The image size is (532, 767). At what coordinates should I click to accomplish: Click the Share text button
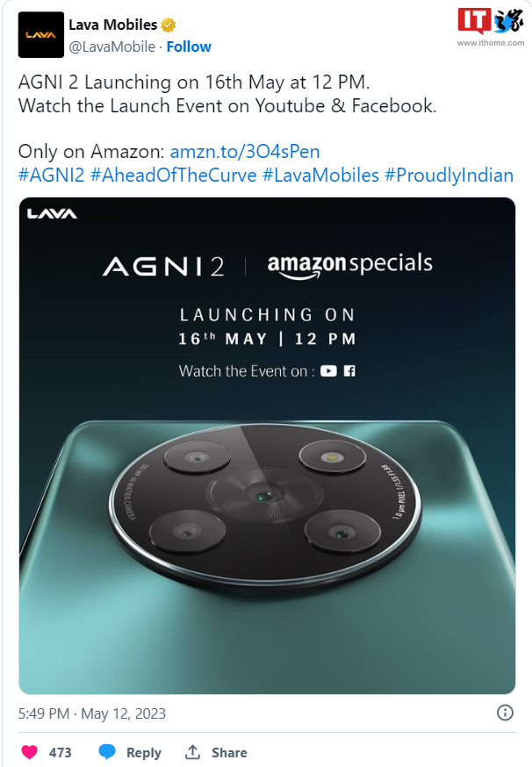tap(229, 752)
